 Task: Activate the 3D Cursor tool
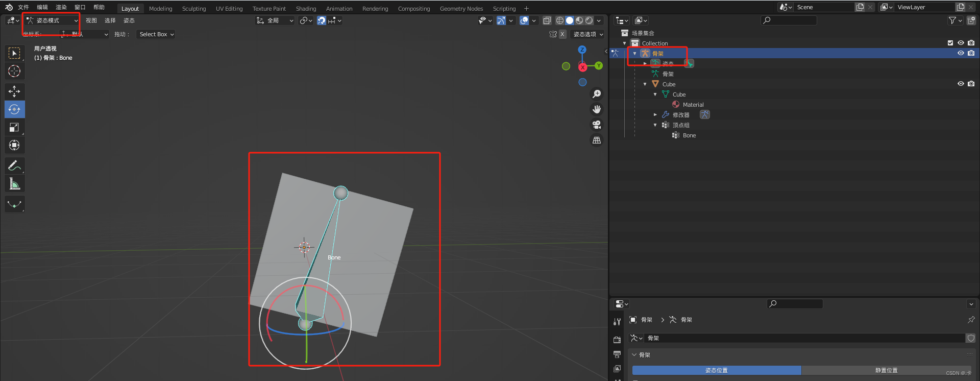(14, 71)
